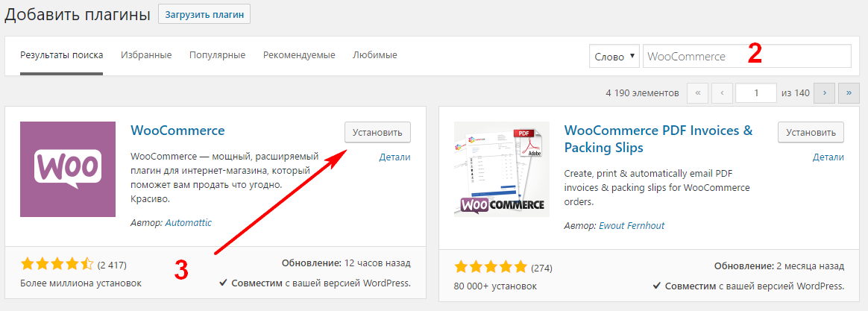Open the Любимые tab

(x=375, y=55)
